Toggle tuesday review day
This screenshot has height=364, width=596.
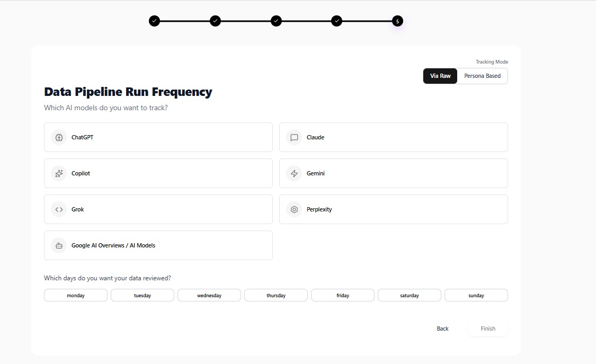click(x=143, y=295)
